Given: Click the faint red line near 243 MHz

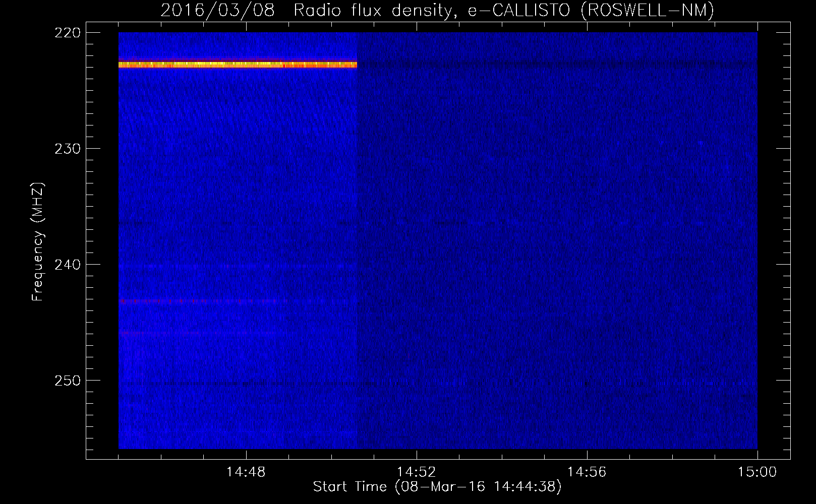Looking at the screenshot, I should coord(203,301).
